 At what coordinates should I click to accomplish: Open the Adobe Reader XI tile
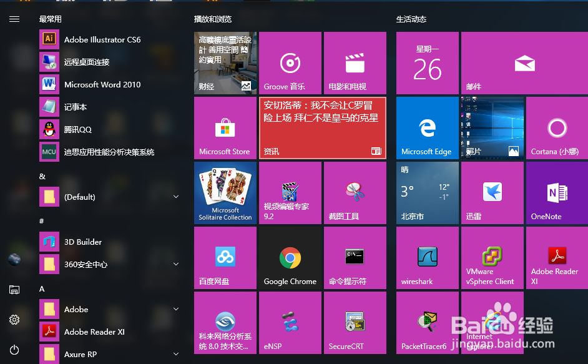click(x=557, y=258)
